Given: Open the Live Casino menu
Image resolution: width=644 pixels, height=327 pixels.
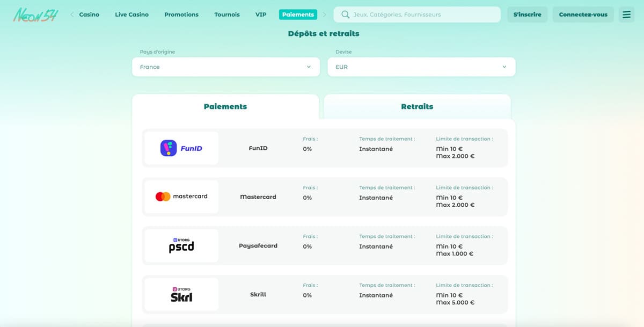Looking at the screenshot, I should click(x=131, y=14).
